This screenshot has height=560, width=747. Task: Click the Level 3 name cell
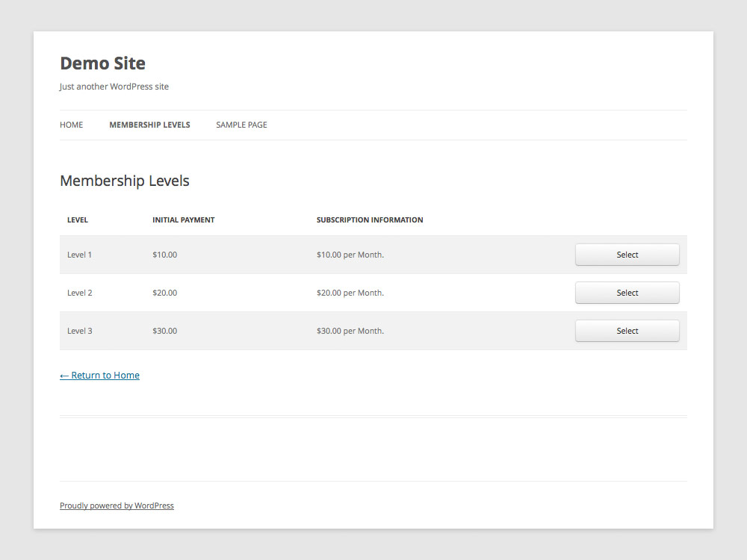pyautogui.click(x=80, y=331)
